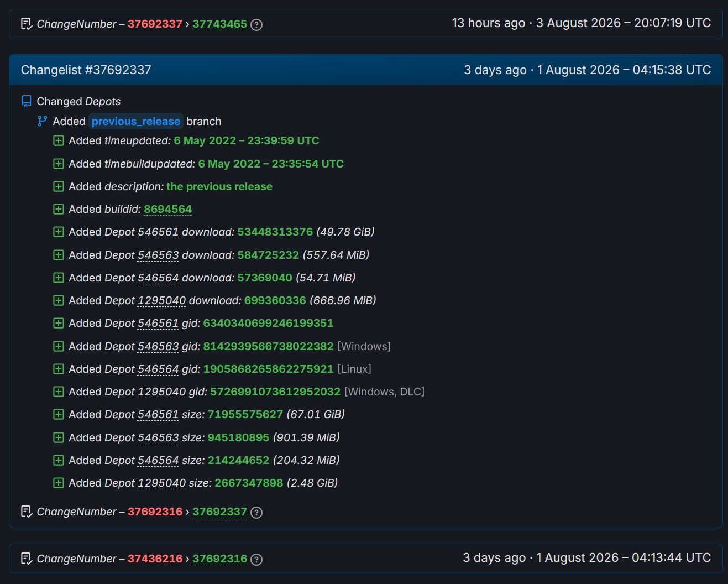Open Depot 546563 in the gid row
This screenshot has width=728, height=584.
(158, 347)
